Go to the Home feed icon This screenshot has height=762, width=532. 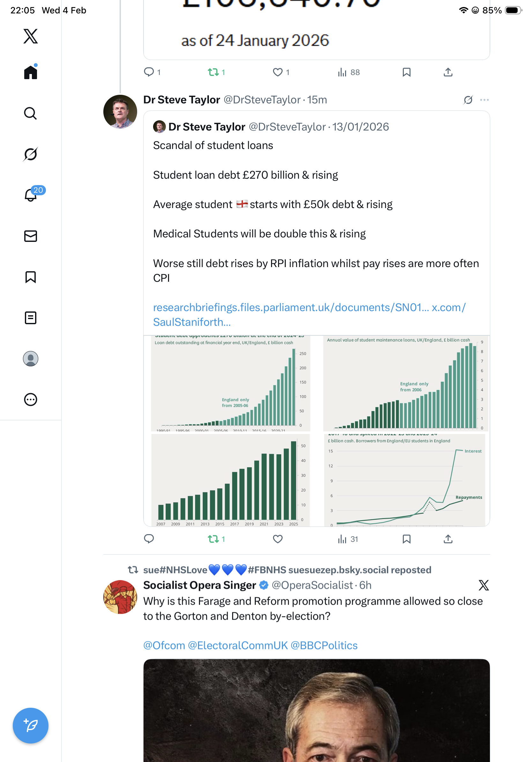(x=31, y=72)
